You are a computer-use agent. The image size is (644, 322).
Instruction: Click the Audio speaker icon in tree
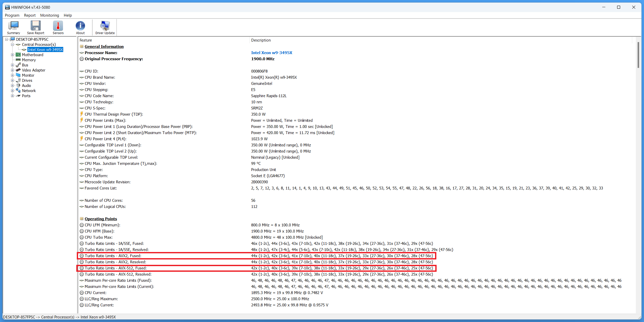[x=18, y=85]
